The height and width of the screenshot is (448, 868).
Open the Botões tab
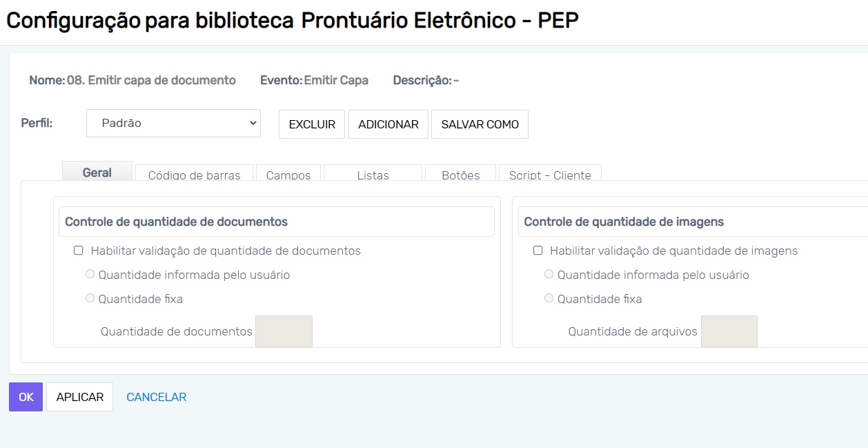click(460, 175)
